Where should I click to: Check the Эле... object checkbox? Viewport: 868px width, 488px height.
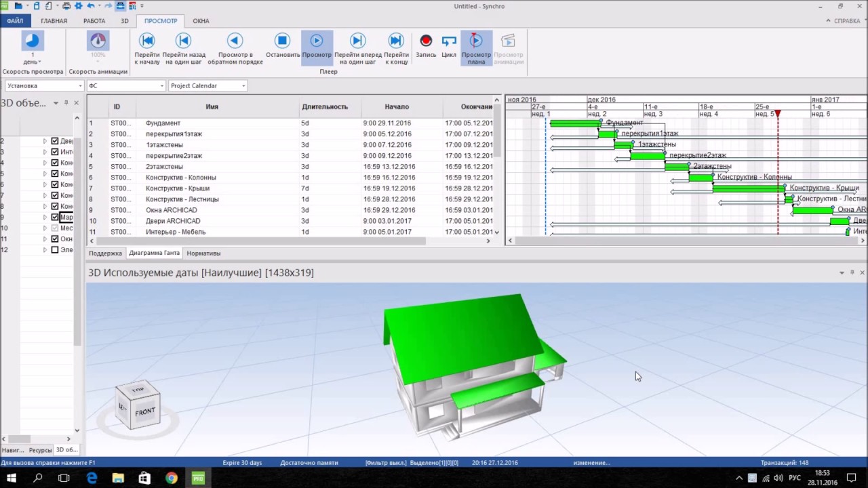click(55, 249)
